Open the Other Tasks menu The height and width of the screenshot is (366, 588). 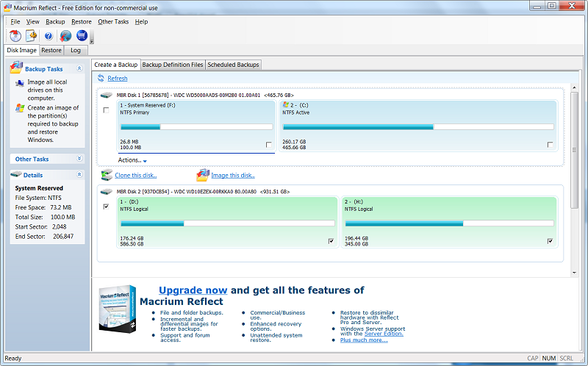pos(113,22)
